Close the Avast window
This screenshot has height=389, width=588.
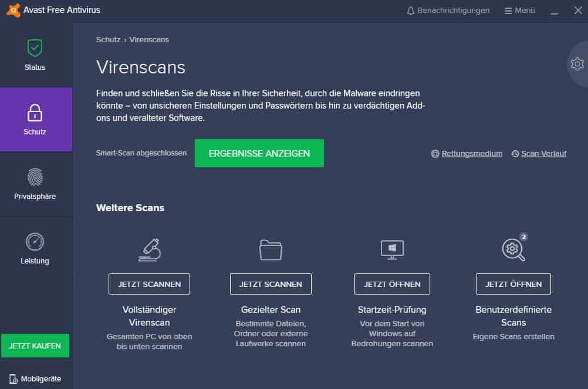click(x=578, y=10)
